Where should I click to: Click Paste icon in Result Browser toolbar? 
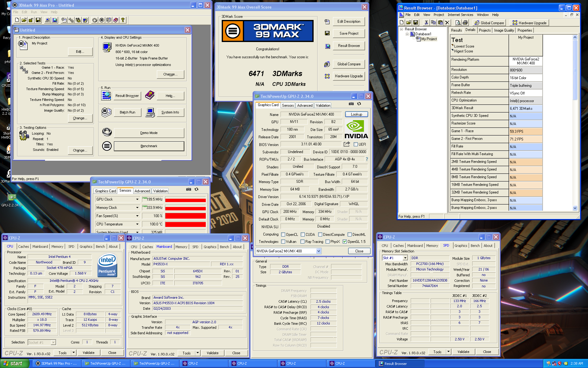click(440, 22)
